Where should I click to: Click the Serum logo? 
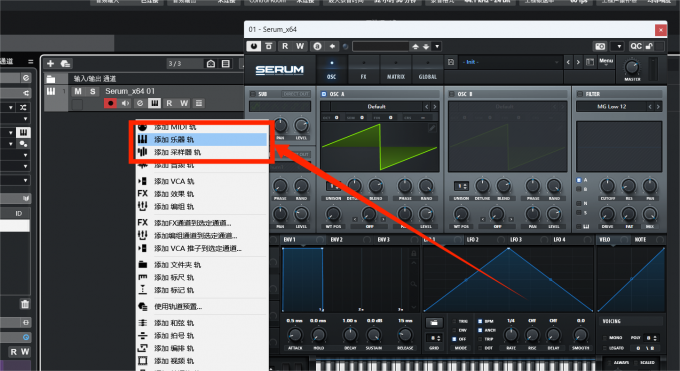[x=280, y=70]
